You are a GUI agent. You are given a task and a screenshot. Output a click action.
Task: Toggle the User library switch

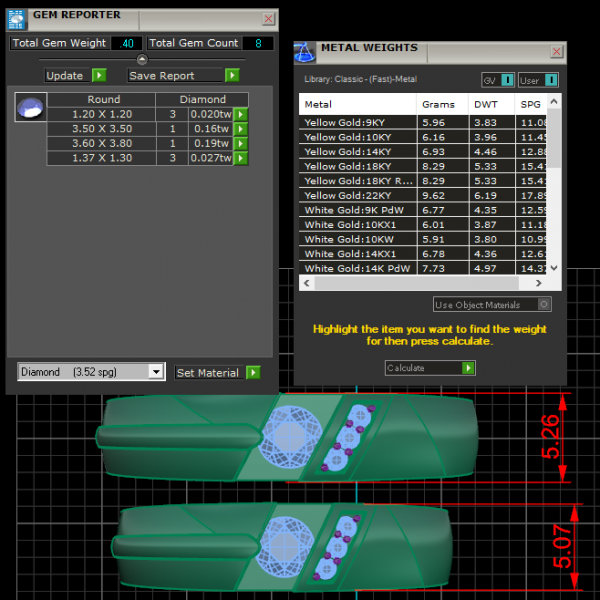pos(551,80)
